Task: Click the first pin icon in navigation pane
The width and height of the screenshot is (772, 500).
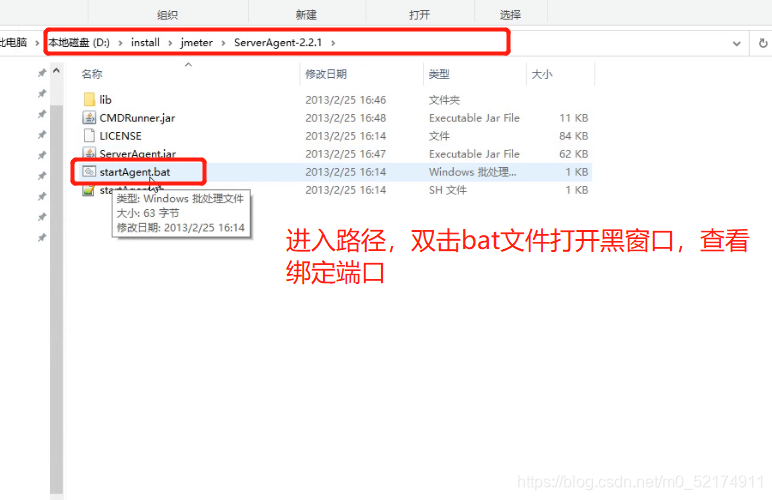Action: pos(42,73)
